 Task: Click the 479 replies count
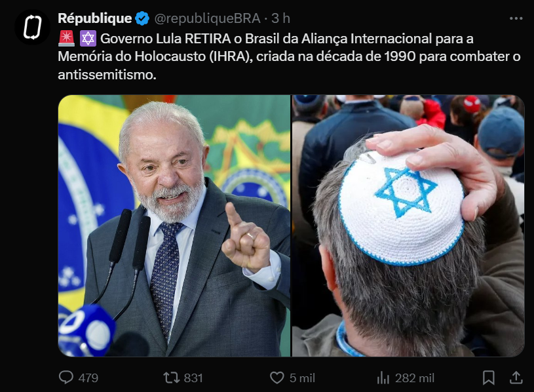pyautogui.click(x=88, y=378)
